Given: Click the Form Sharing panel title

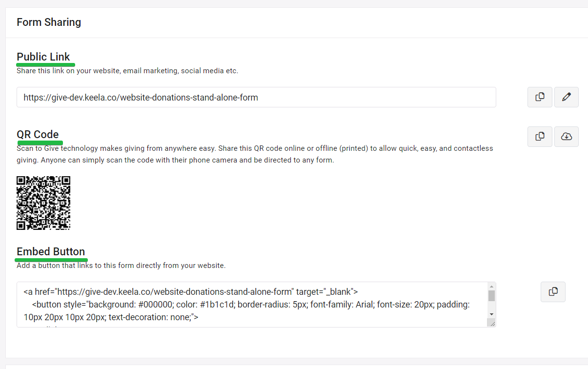Looking at the screenshot, I should [x=49, y=22].
